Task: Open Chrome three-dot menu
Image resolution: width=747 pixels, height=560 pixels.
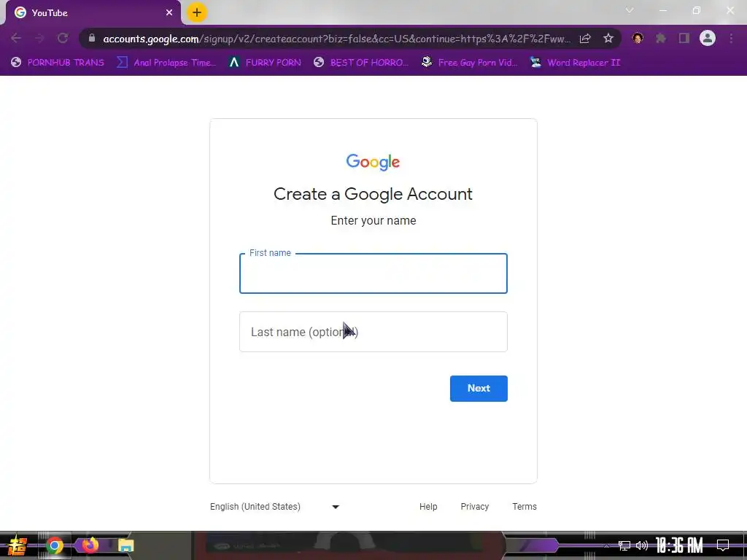Action: point(731,38)
